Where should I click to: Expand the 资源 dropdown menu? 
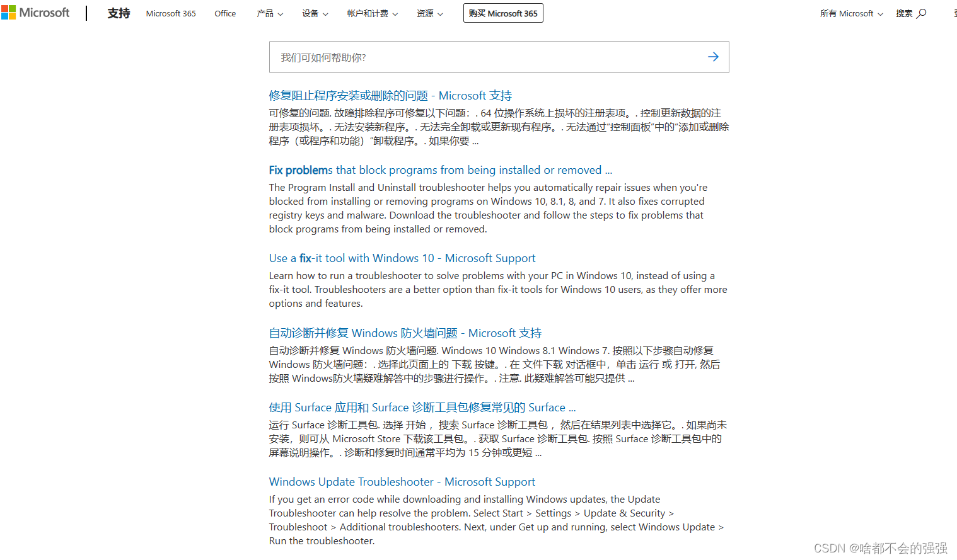coord(430,13)
